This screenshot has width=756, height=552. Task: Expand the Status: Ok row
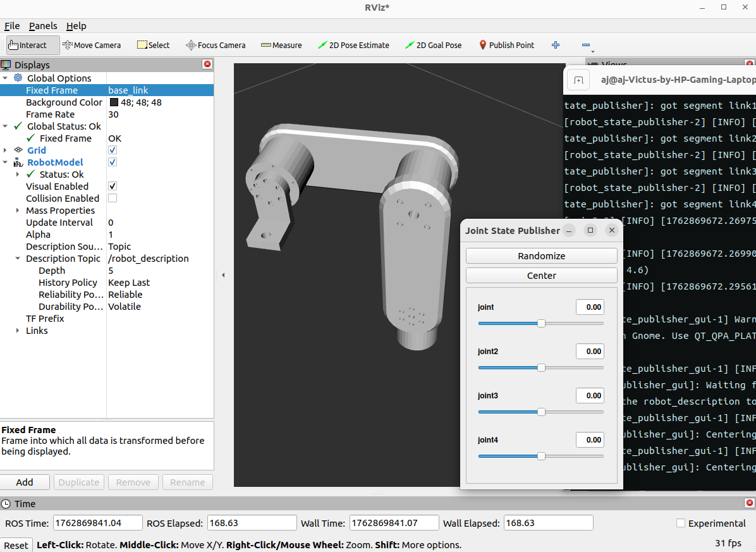click(x=18, y=174)
